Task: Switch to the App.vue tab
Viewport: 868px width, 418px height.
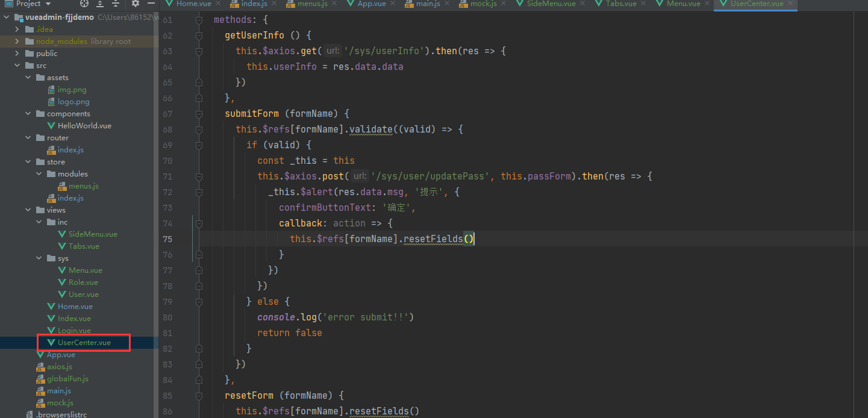Action: [373, 4]
